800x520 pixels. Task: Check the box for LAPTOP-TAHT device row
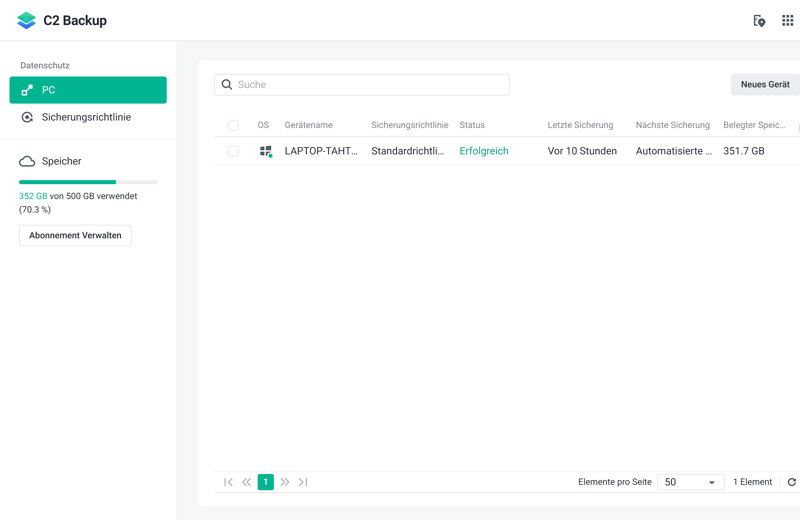click(x=233, y=151)
